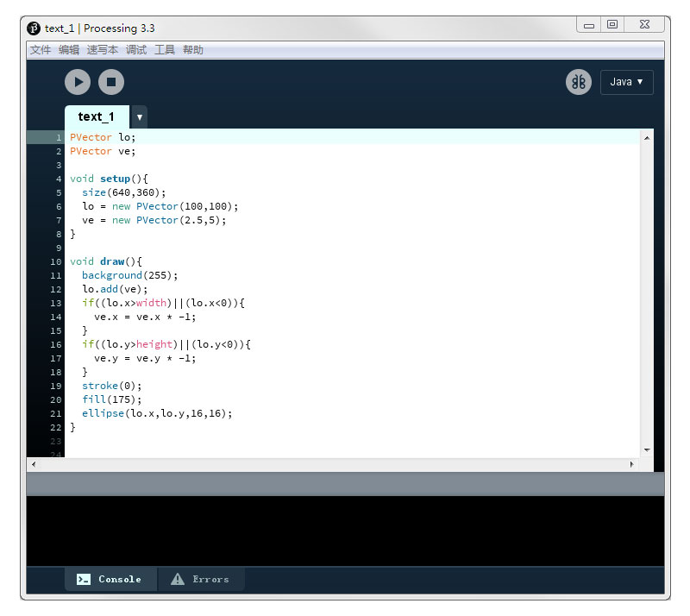Open the 工具 menu
Screen dimensions: 690x616
[165, 50]
